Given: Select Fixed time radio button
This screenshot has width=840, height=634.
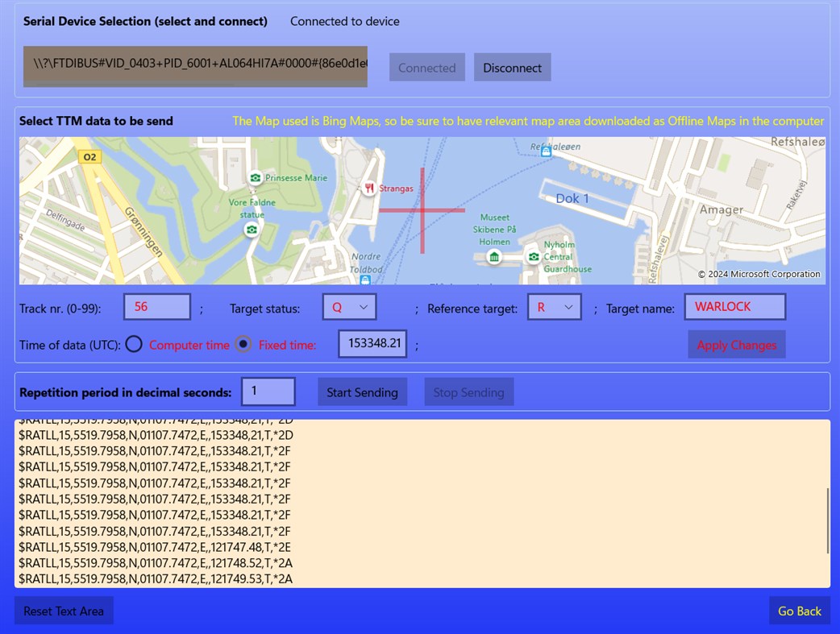Looking at the screenshot, I should 243,344.
